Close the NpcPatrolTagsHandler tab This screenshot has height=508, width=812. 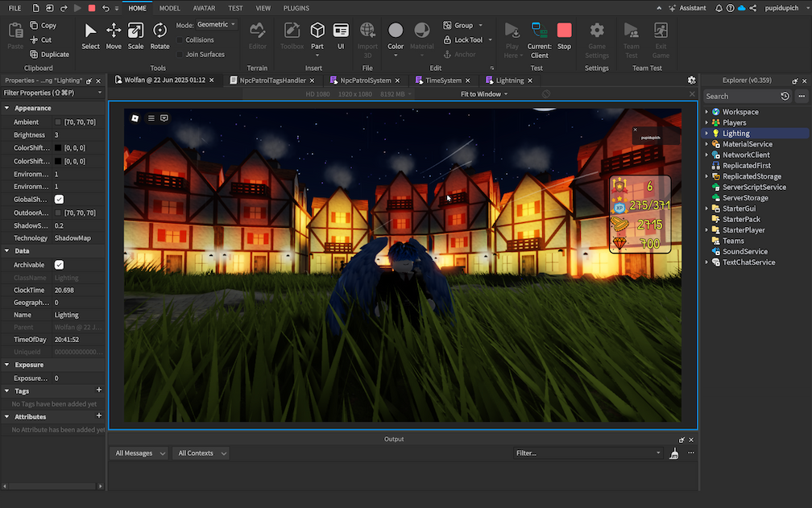(x=312, y=81)
